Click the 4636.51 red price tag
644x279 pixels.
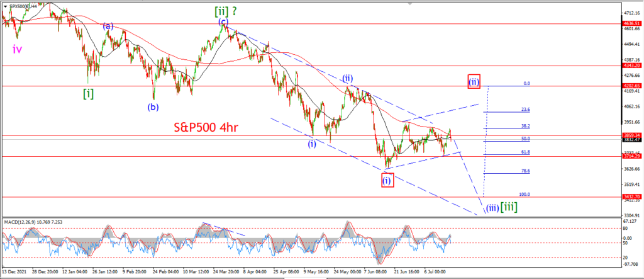(x=631, y=23)
